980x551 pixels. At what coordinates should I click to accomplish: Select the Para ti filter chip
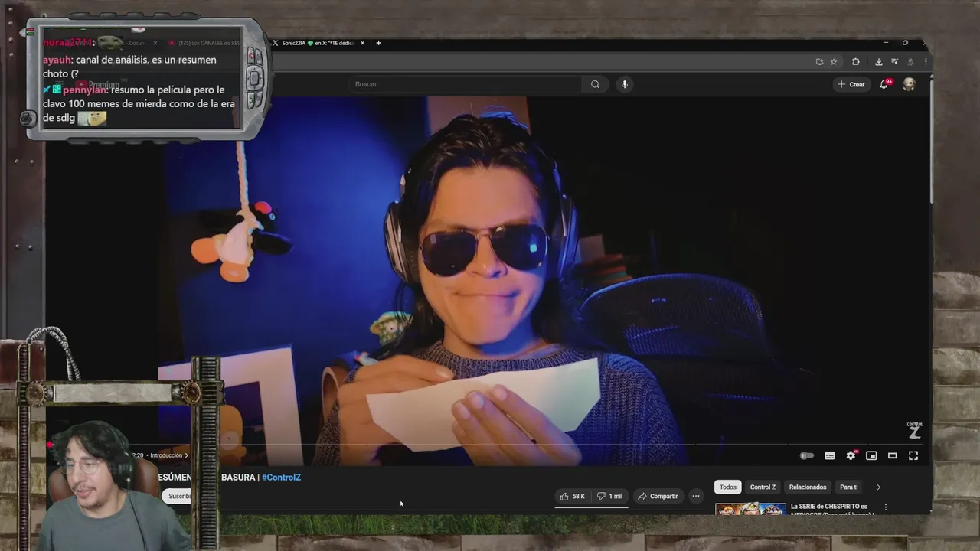click(849, 487)
